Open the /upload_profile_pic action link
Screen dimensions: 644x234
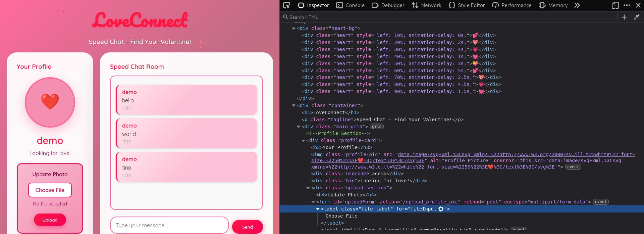pyautogui.click(x=431, y=202)
